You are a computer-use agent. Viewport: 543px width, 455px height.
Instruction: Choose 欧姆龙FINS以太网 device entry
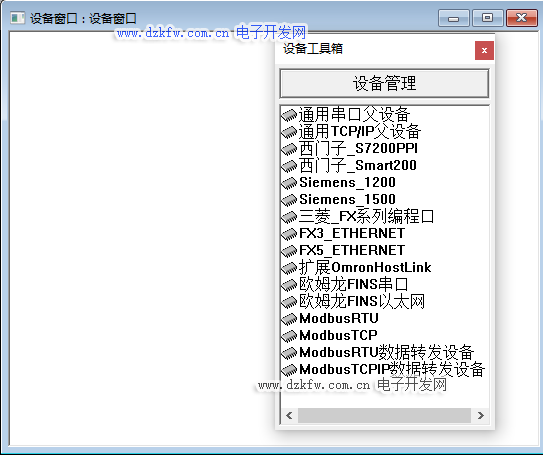(362, 301)
